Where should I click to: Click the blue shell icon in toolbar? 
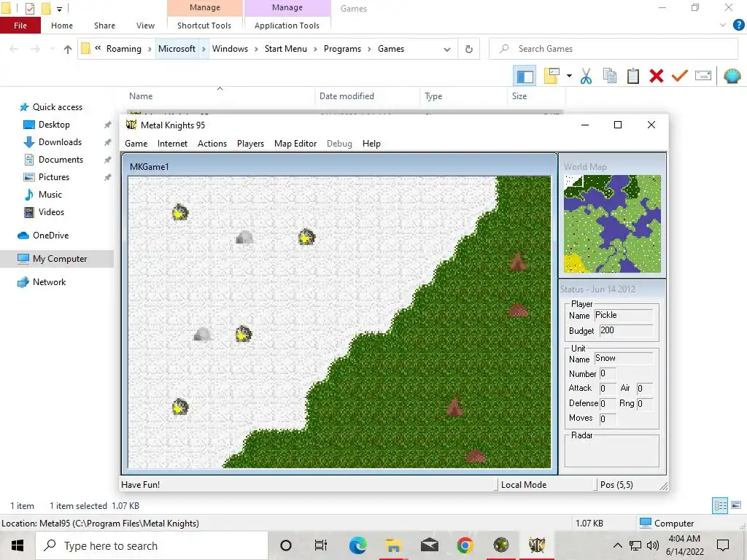732,76
